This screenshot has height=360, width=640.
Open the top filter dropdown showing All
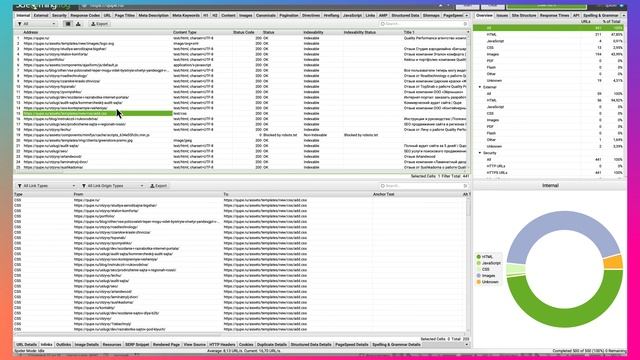(36, 24)
